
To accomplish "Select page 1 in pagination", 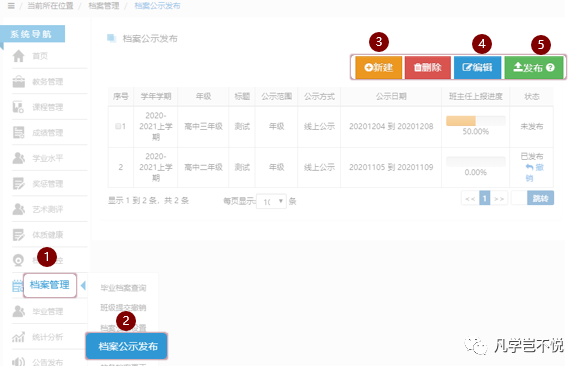I will pos(485,198).
